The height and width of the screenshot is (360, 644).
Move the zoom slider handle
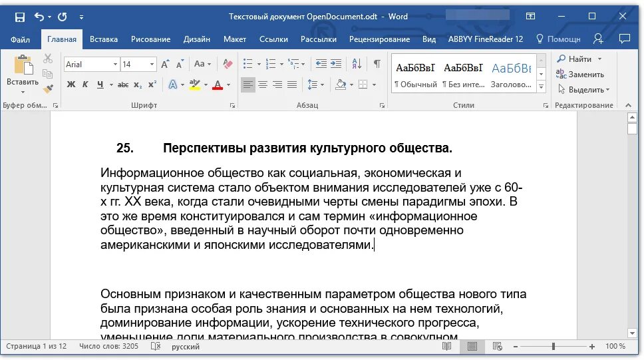(x=554, y=347)
